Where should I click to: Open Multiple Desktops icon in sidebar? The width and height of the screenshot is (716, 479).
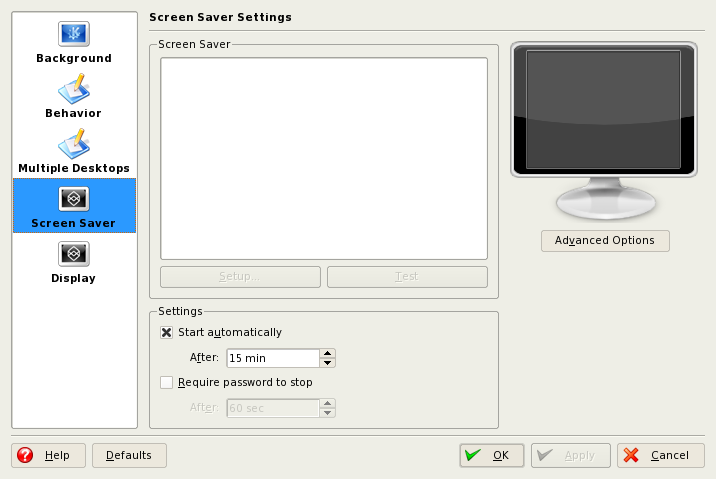tap(74, 145)
